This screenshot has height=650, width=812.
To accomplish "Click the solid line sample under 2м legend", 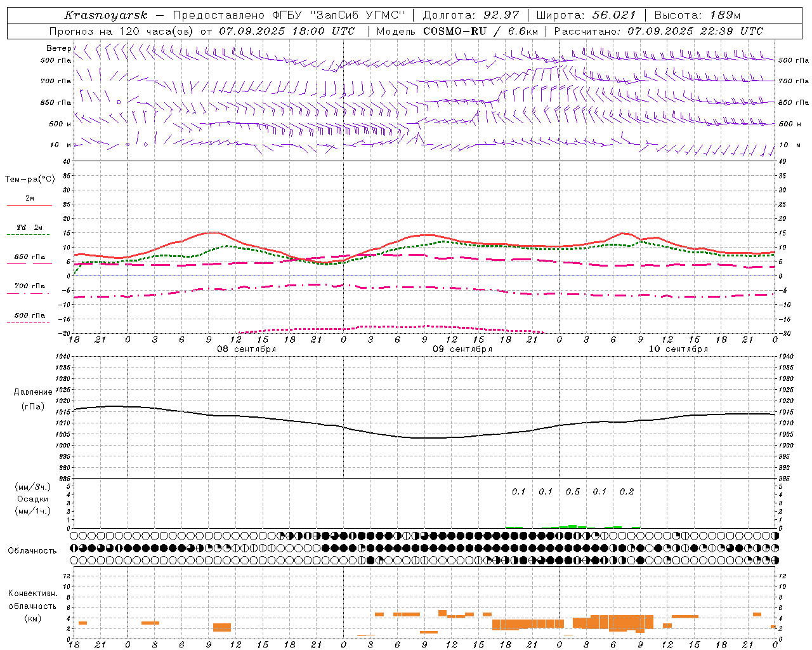I will click(29, 205).
